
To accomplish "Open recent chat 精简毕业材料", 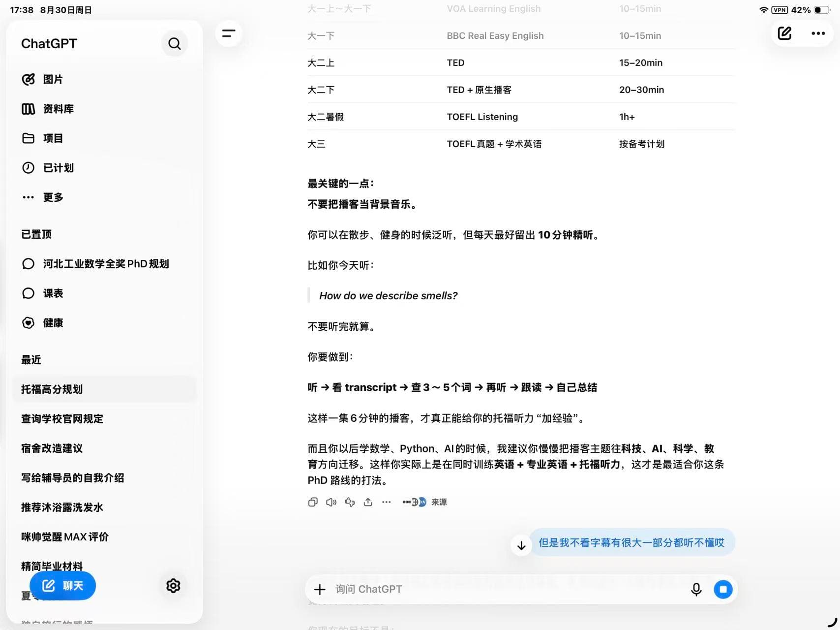I will pyautogui.click(x=52, y=566).
